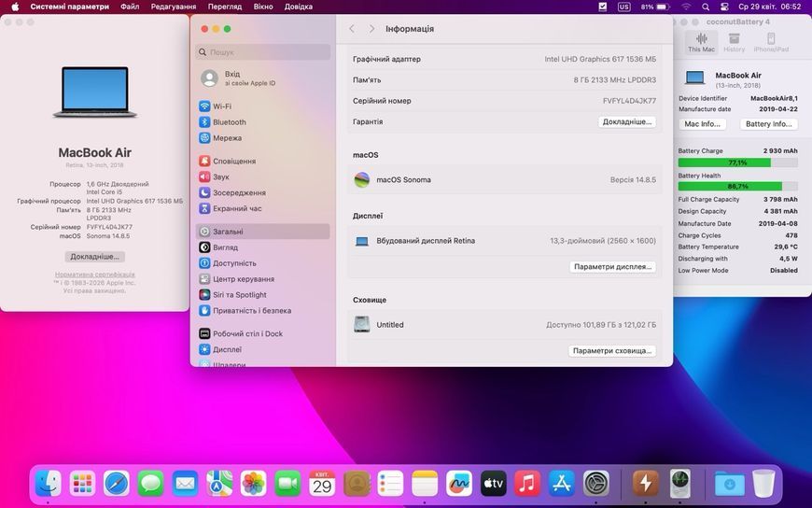Click Параметри дисплея button
Image resolution: width=812 pixels, height=508 pixels.
(x=612, y=266)
